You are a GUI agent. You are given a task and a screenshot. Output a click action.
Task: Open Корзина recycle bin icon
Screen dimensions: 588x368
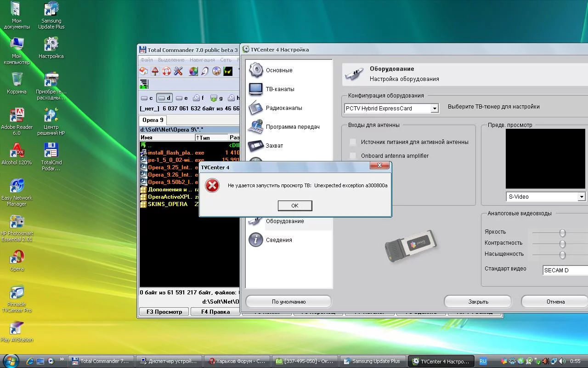coord(17,83)
